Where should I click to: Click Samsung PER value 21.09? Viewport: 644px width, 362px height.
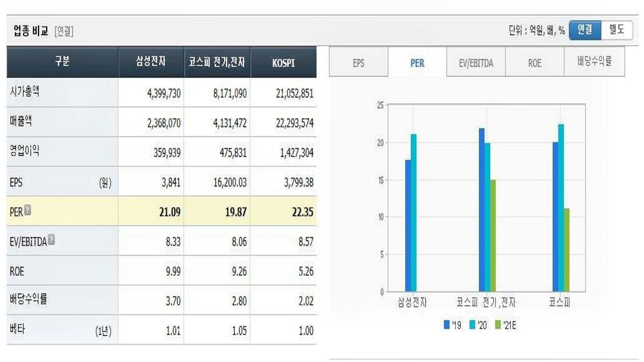(x=170, y=212)
